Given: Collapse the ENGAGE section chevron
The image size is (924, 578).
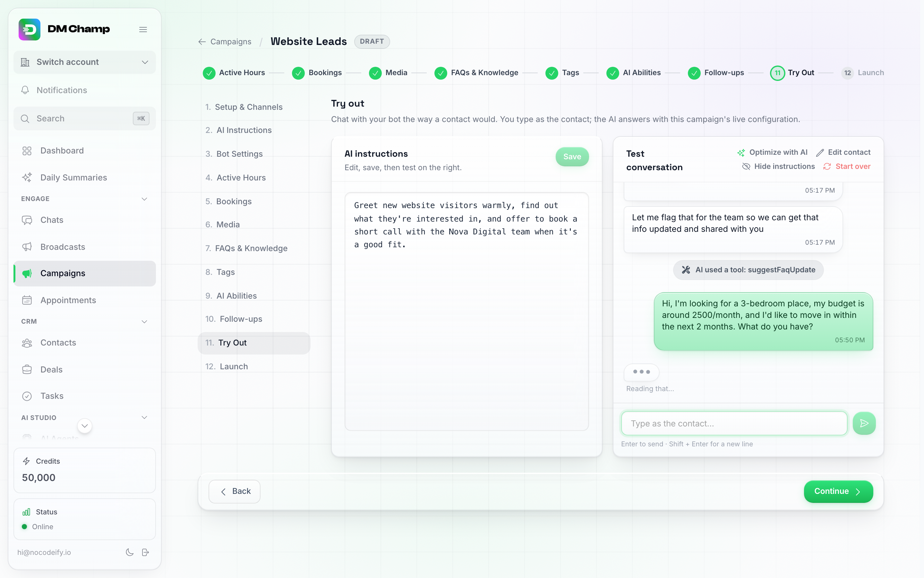Looking at the screenshot, I should pyautogui.click(x=144, y=199).
